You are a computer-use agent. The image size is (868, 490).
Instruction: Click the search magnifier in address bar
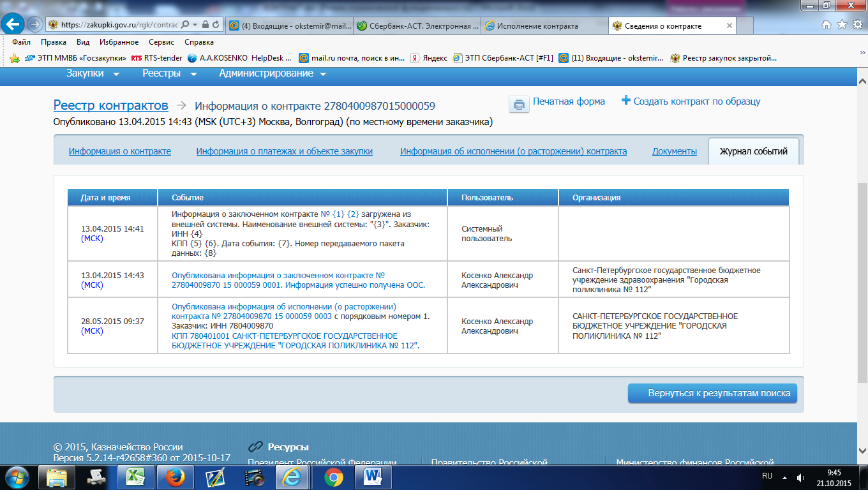tap(184, 25)
